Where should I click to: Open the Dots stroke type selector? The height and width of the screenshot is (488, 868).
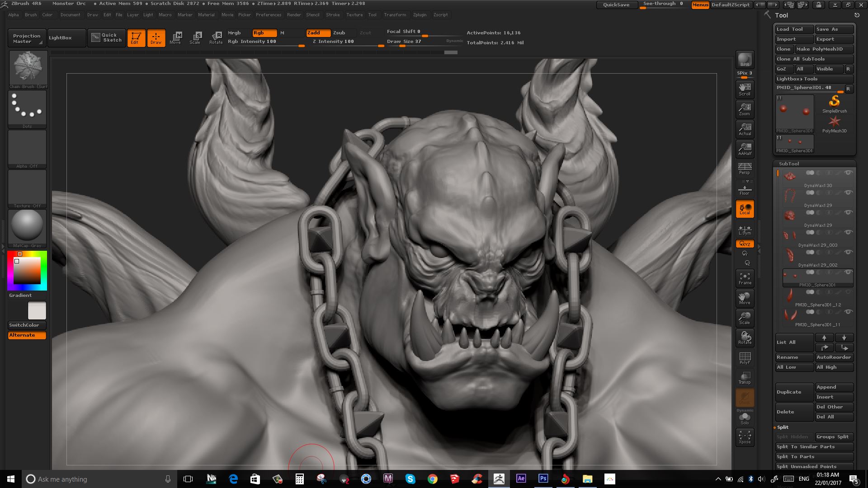pyautogui.click(x=27, y=109)
